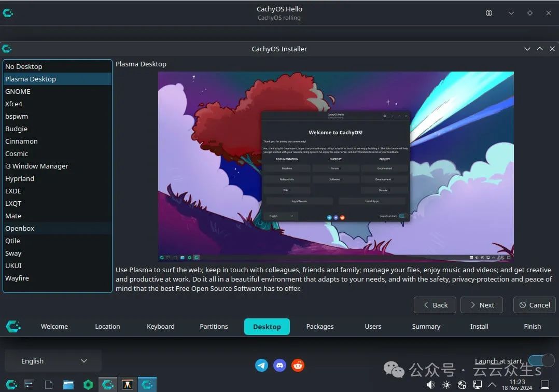Go to the Location installer step
This screenshot has height=392, width=559.
(107, 327)
